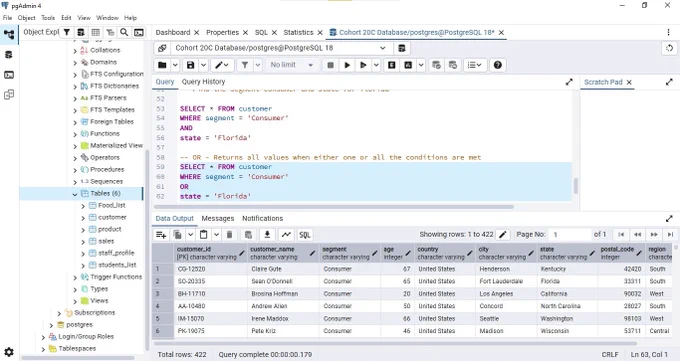Open the Filter options dropdown arrow

click(258, 65)
